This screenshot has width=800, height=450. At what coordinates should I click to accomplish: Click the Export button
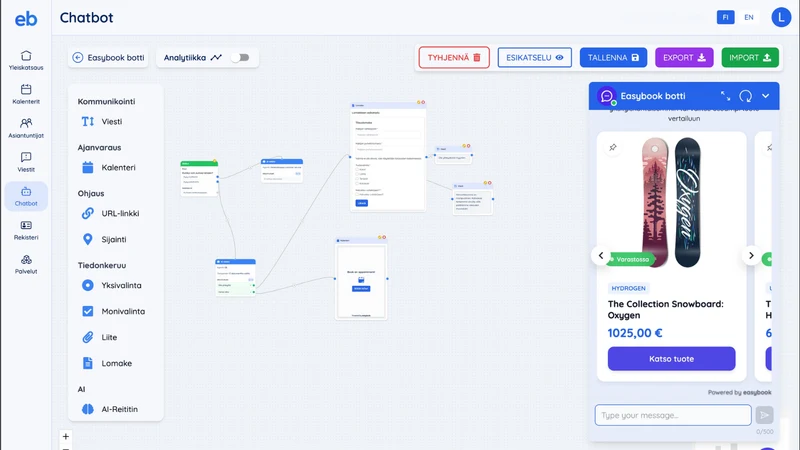coord(684,58)
